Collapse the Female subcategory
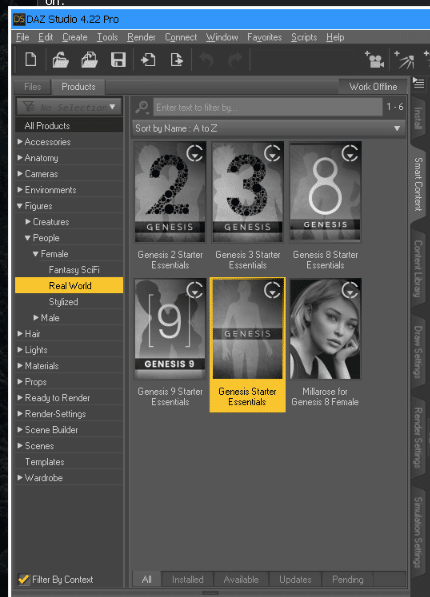430x597 pixels. click(36, 254)
